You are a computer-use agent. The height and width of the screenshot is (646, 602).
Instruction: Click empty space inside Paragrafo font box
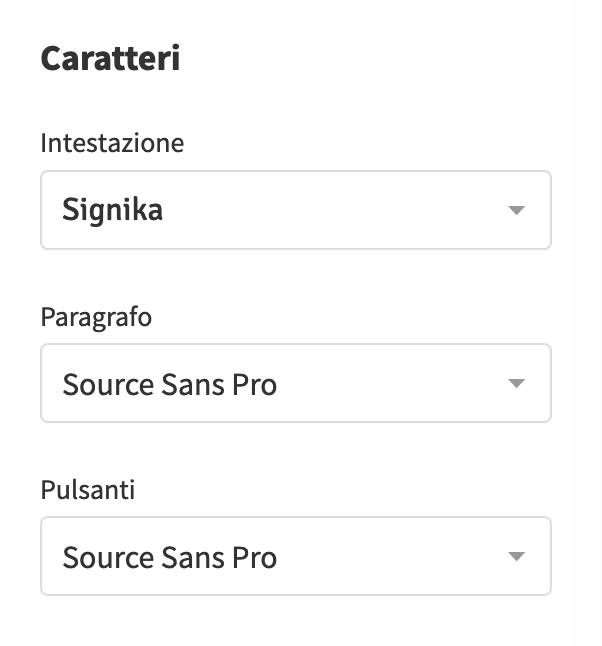coord(400,383)
